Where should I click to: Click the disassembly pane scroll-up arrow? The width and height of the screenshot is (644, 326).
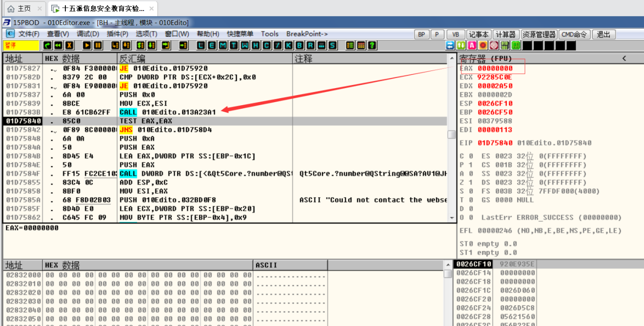pos(451,58)
